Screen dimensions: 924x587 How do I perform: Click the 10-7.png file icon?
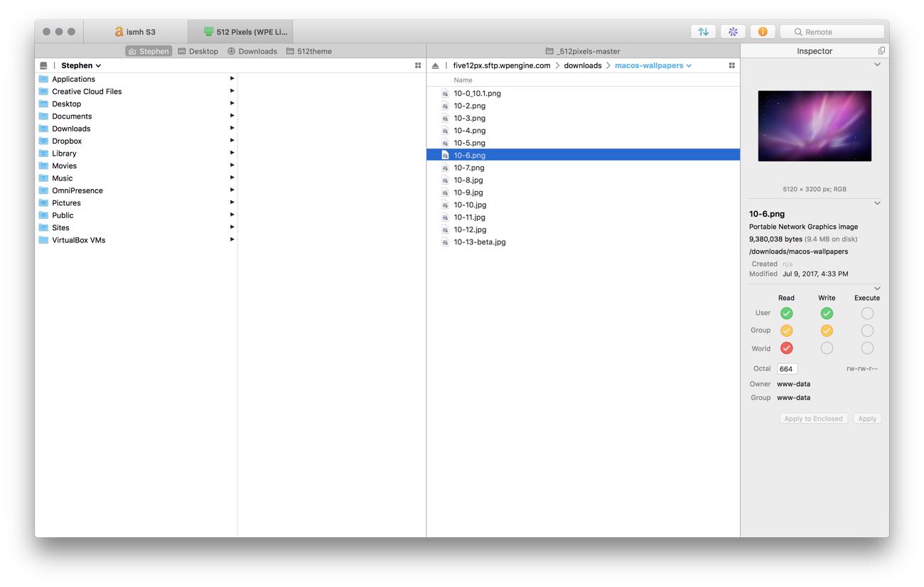(x=445, y=168)
